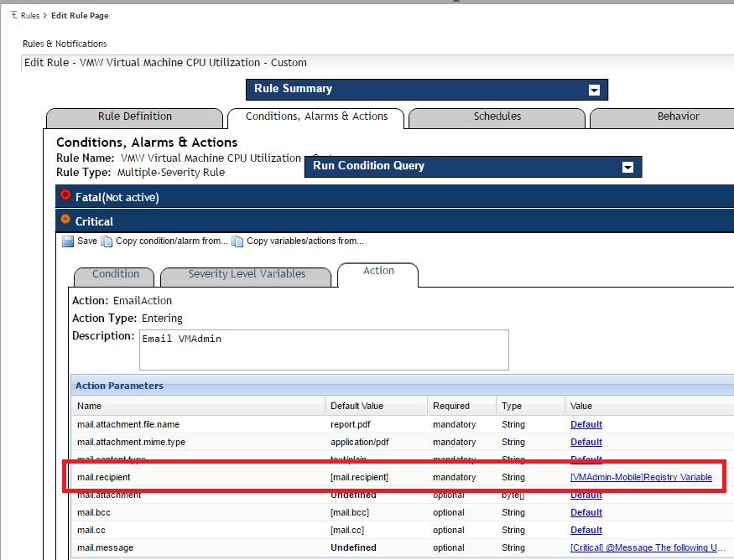Click the Default link for mail.bcc
This screenshot has height=560, width=734.
[x=586, y=512]
